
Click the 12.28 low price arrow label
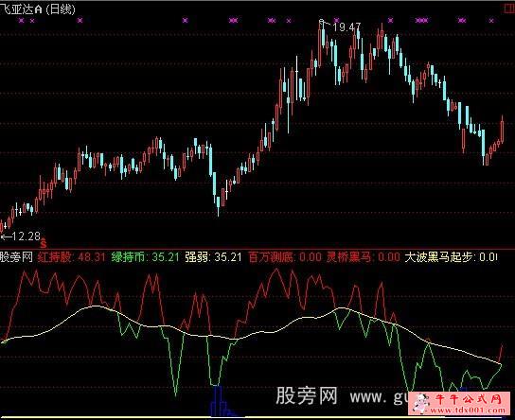(21, 236)
